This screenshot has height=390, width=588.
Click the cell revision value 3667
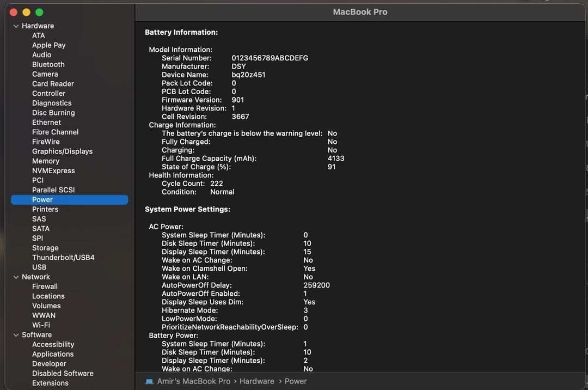(241, 117)
